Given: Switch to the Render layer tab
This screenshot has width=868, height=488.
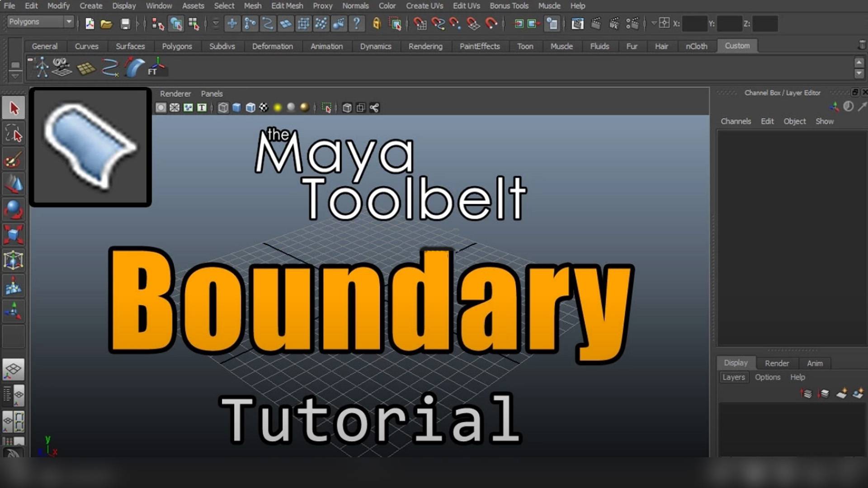Looking at the screenshot, I should pyautogui.click(x=777, y=363).
